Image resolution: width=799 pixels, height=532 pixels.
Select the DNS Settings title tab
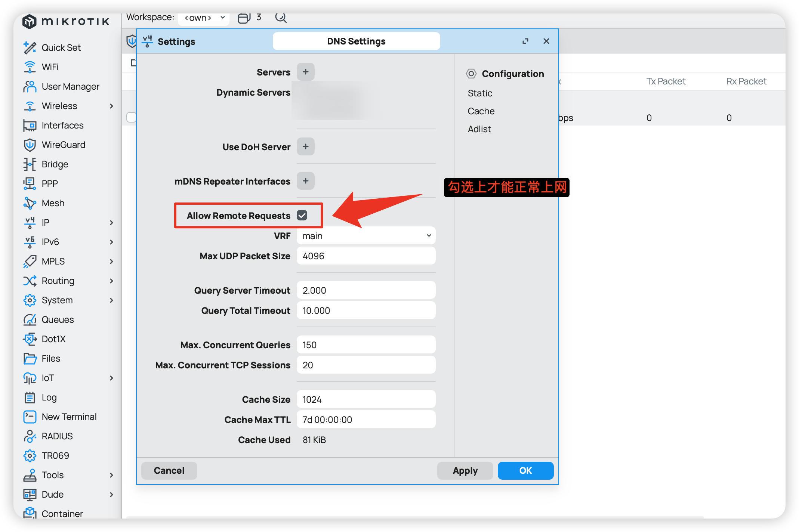tap(356, 41)
